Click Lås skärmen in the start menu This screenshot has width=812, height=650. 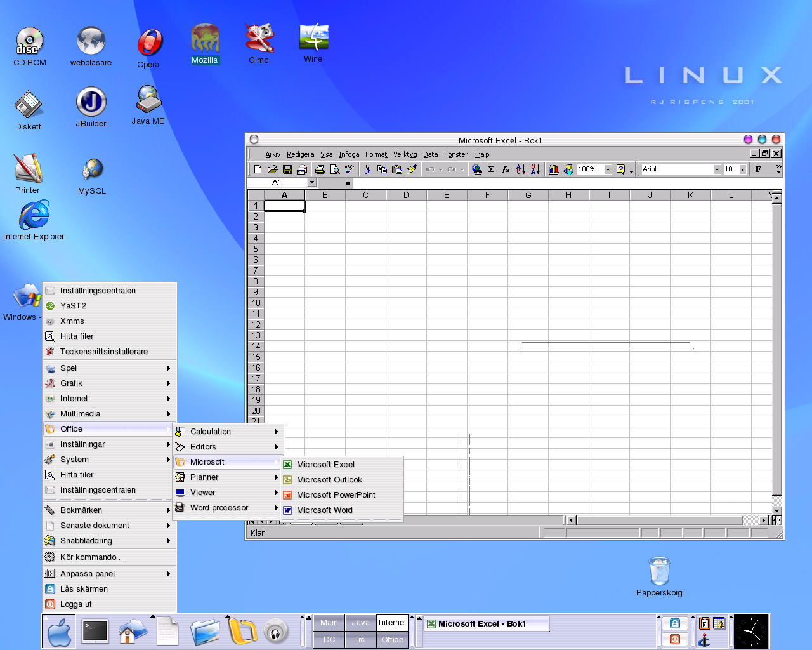[108, 589]
